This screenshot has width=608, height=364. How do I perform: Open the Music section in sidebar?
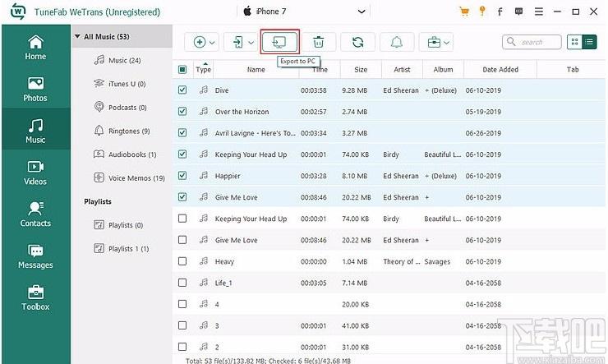35,131
